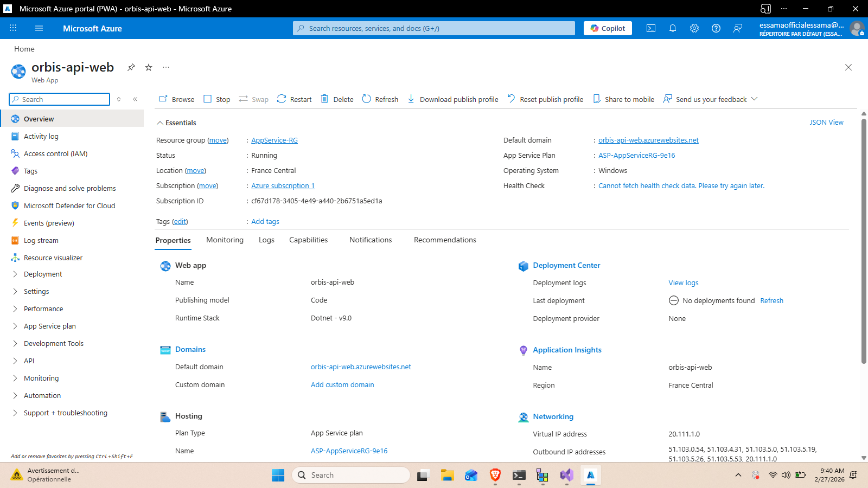The height and width of the screenshot is (488, 868).
Task: Open Cloud Shell from the top bar
Action: [x=651, y=28]
